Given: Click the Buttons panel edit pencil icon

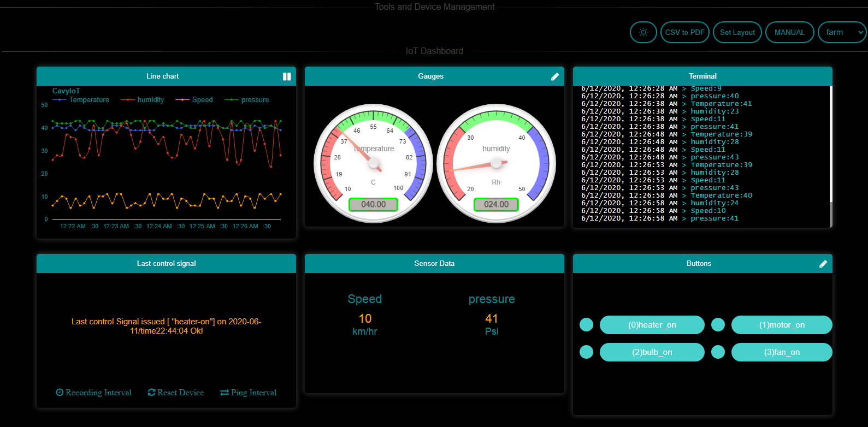Looking at the screenshot, I should pyautogui.click(x=823, y=264).
